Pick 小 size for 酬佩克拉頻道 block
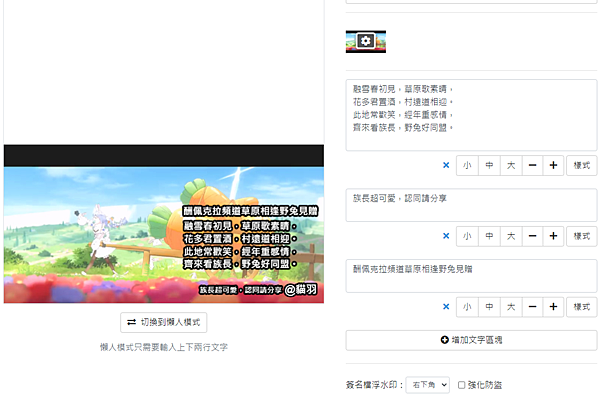Viewport: 600px width, 396px height. 467,307
